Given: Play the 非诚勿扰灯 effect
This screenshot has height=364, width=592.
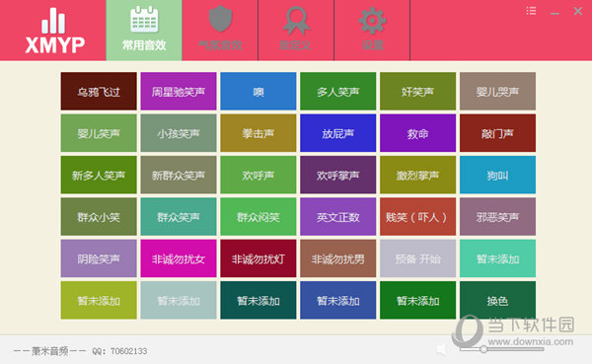Looking at the screenshot, I should 259,258.
